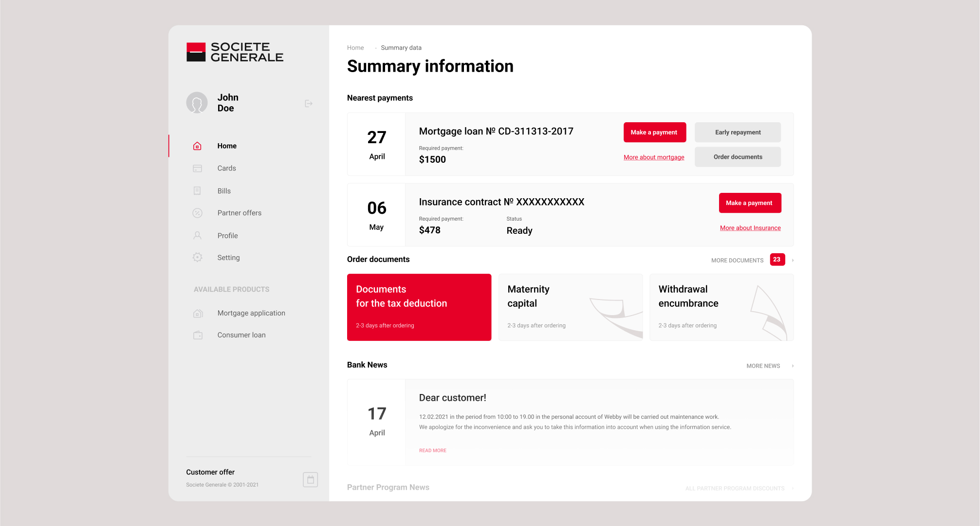Click the Consumer loan wallet icon
980x526 pixels.
(198, 335)
